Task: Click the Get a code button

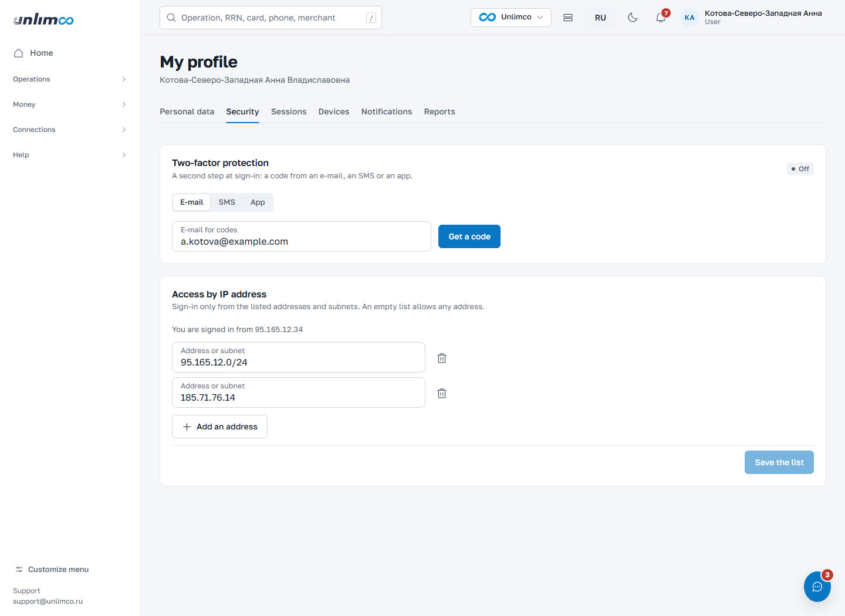Action: [x=469, y=236]
